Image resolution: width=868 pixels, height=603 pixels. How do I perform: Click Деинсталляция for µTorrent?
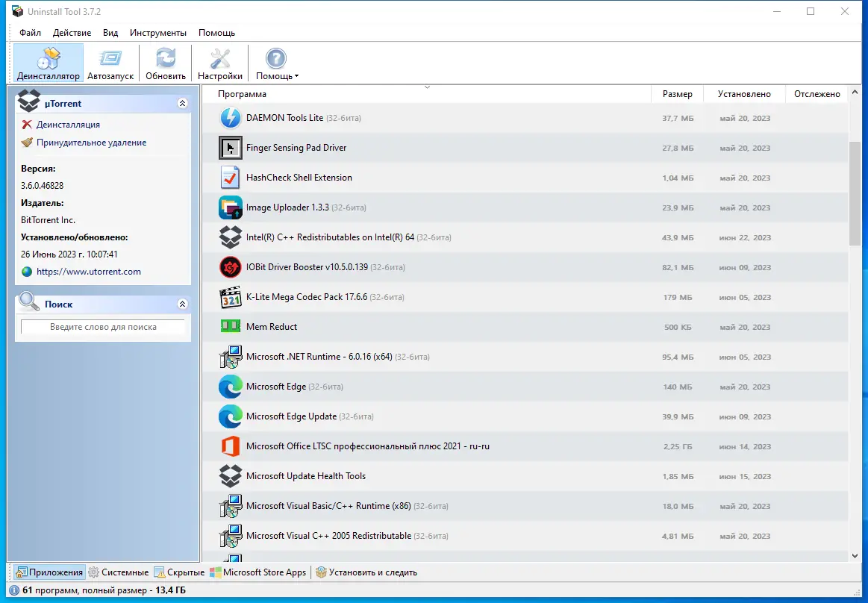point(68,125)
